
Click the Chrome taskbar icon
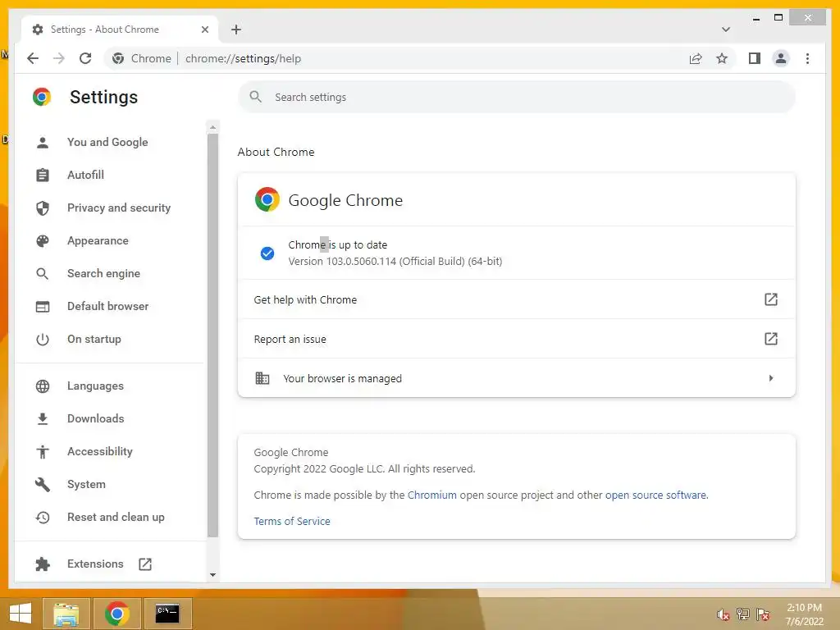pyautogui.click(x=116, y=614)
